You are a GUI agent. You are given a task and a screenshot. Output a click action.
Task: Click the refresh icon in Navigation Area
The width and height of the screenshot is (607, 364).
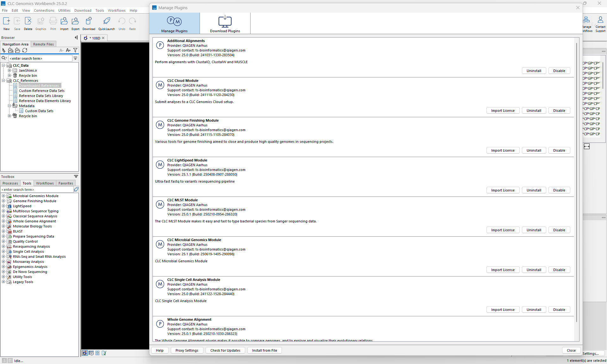[25, 50]
